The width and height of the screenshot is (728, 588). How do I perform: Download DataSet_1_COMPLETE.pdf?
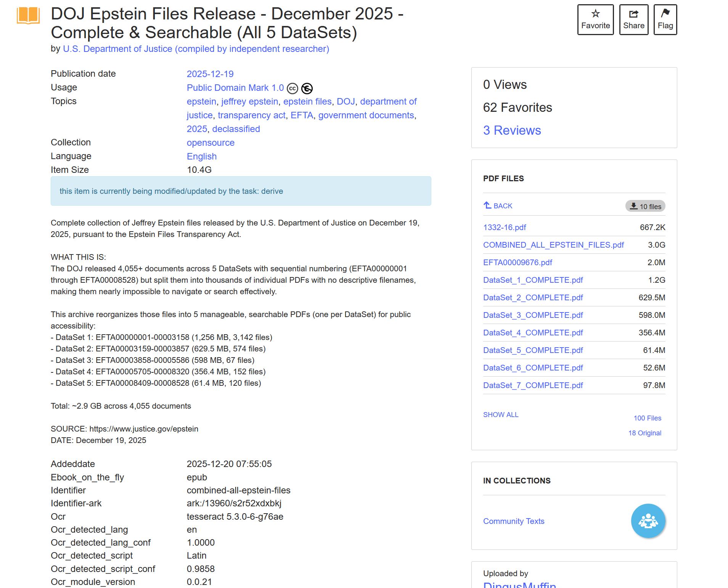coord(533,280)
